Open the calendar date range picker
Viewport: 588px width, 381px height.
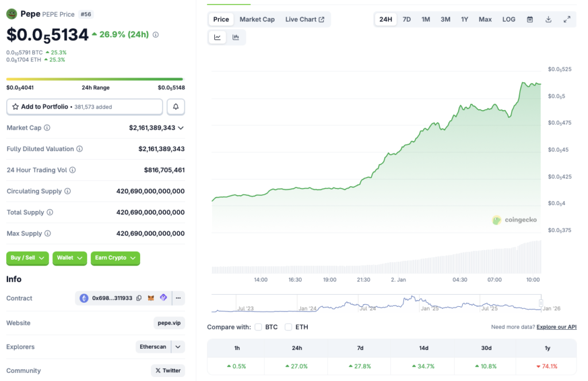[x=530, y=20]
